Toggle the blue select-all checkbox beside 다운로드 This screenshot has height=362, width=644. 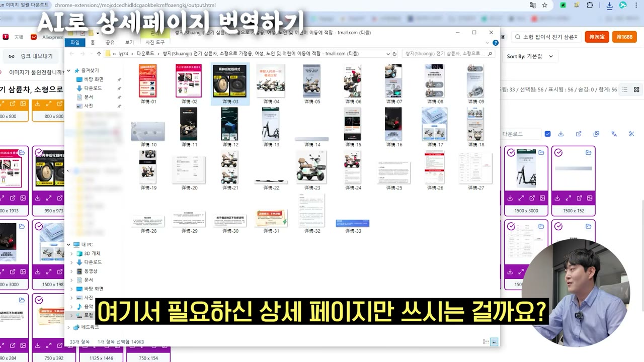[547, 134]
